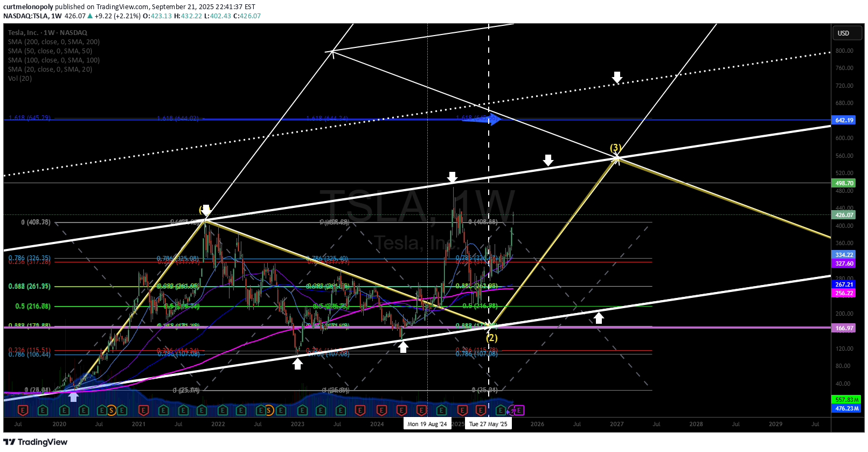The image size is (868, 452).
Task: Click the 426.07 current price label
Action: click(844, 215)
